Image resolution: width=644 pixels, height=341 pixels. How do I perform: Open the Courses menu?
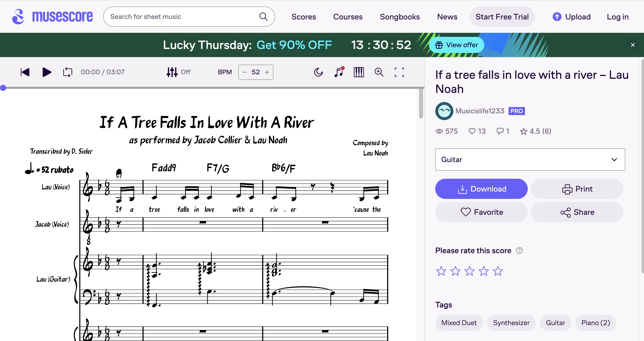pyautogui.click(x=348, y=17)
